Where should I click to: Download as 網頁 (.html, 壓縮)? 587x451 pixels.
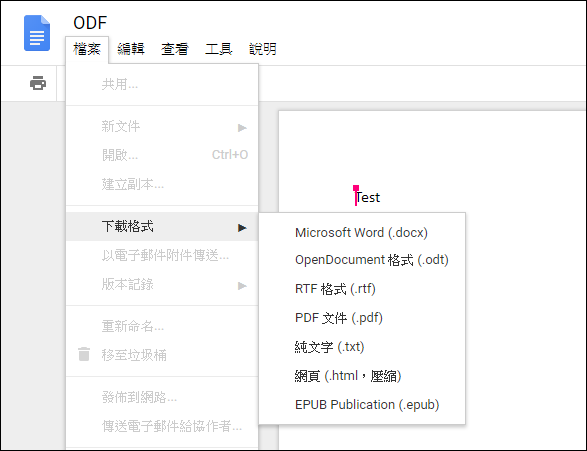click(362, 375)
